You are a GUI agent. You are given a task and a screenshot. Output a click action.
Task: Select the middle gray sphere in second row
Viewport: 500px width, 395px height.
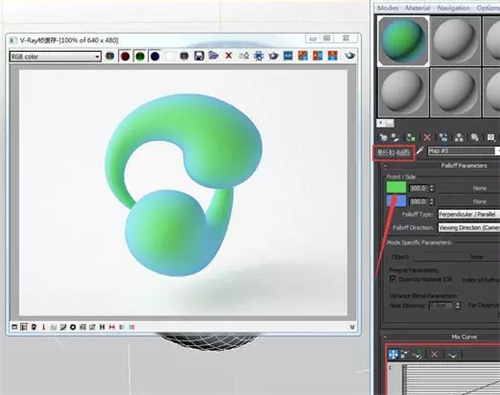pyautogui.click(x=455, y=92)
